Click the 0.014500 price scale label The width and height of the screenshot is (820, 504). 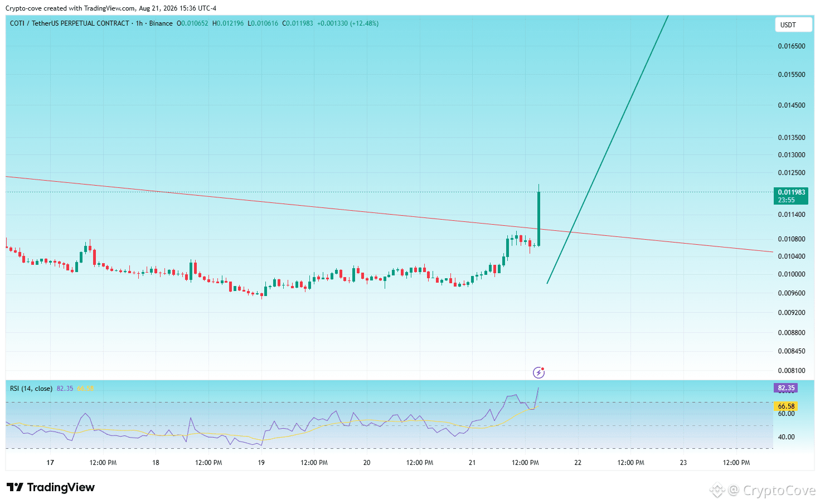[792, 105]
